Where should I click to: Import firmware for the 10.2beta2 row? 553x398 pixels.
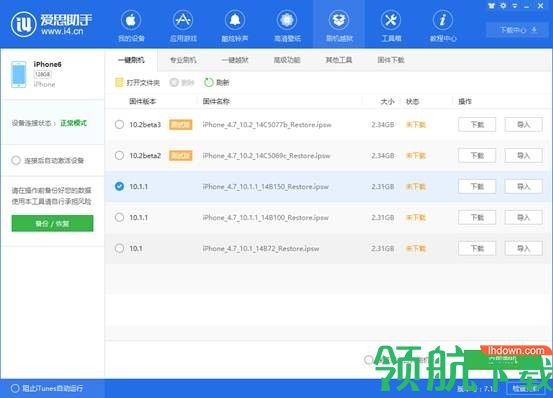[x=523, y=155]
